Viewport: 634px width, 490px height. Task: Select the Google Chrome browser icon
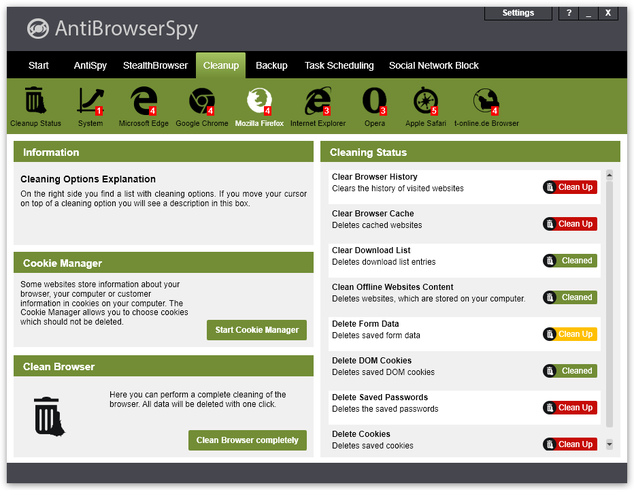(x=202, y=101)
